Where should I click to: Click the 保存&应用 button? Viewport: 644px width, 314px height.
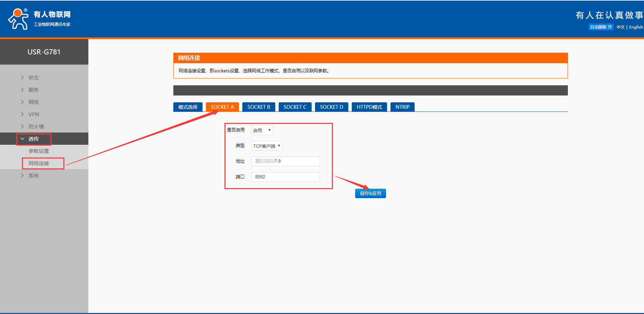[370, 193]
